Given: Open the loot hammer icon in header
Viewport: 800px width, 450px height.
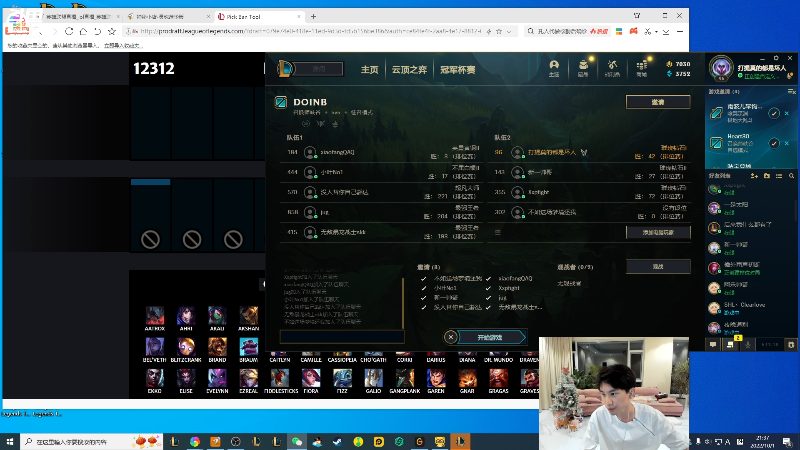Looking at the screenshot, I should pyautogui.click(x=612, y=67).
